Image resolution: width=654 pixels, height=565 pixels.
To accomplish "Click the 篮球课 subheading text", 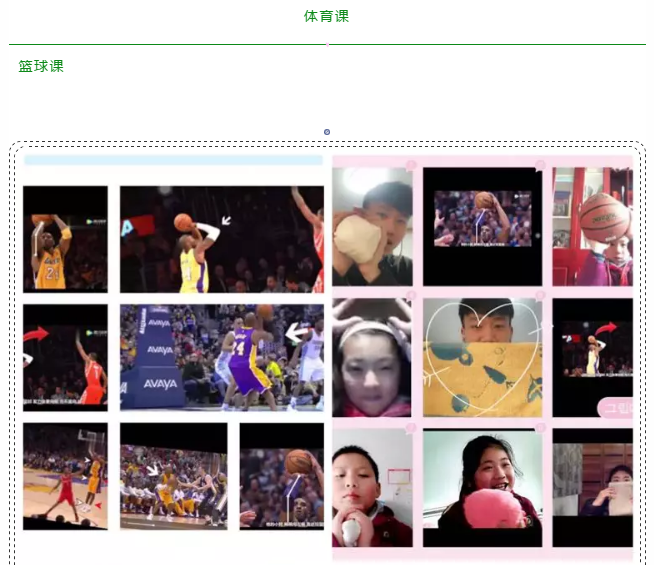I will 41,66.
